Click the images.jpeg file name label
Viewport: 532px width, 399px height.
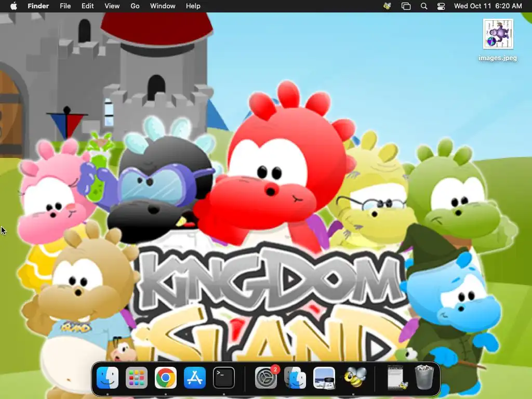(x=498, y=58)
